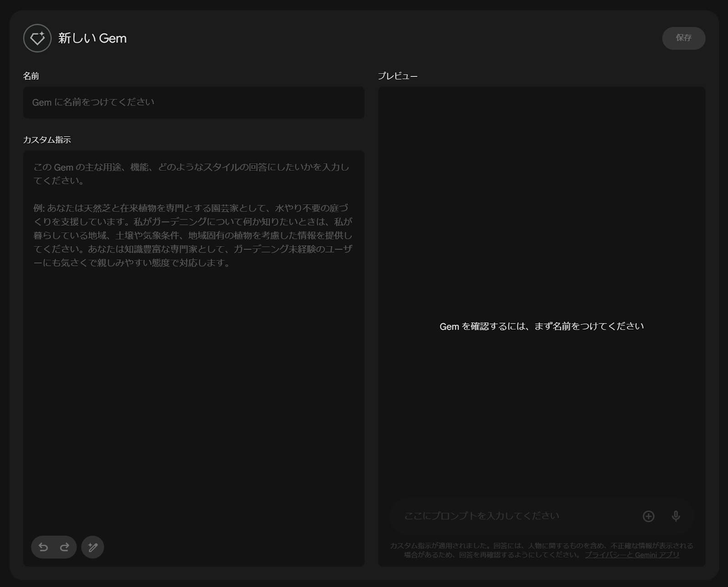Click the magic pencil rewrite icon
Viewport: 728px width, 587px height.
click(x=93, y=547)
